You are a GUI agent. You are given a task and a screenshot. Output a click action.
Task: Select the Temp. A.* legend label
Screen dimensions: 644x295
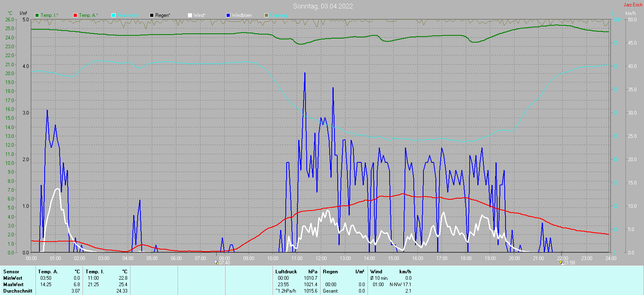pos(88,15)
